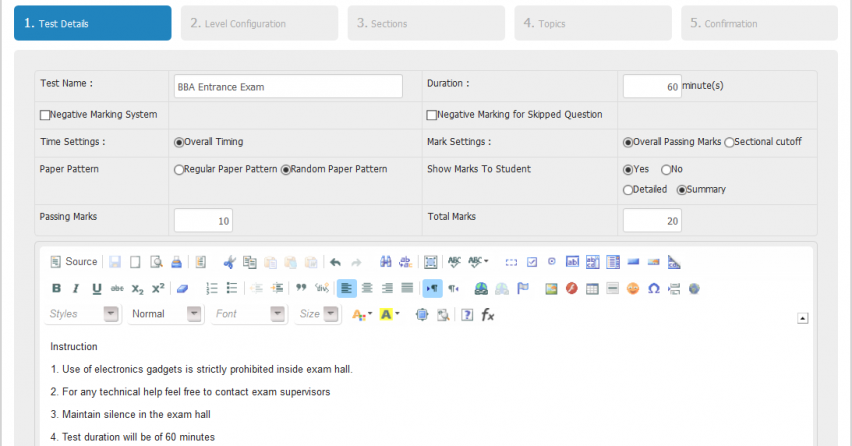
Task: Right align the text
Action: [387, 288]
